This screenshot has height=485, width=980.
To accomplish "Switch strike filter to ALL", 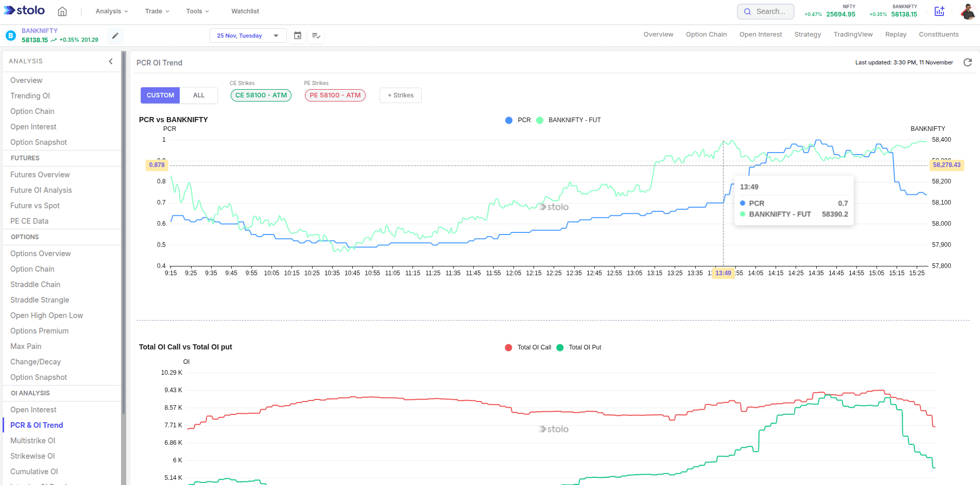I will tap(199, 95).
